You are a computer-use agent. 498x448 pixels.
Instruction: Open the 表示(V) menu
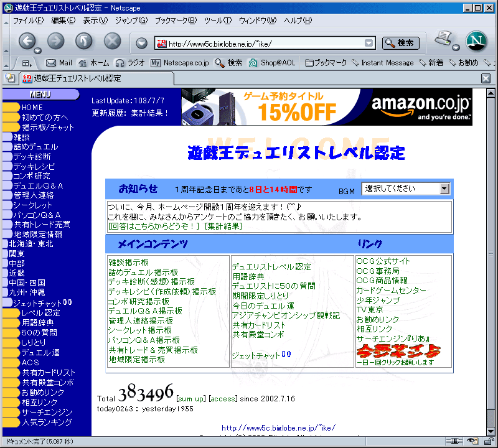(95, 21)
